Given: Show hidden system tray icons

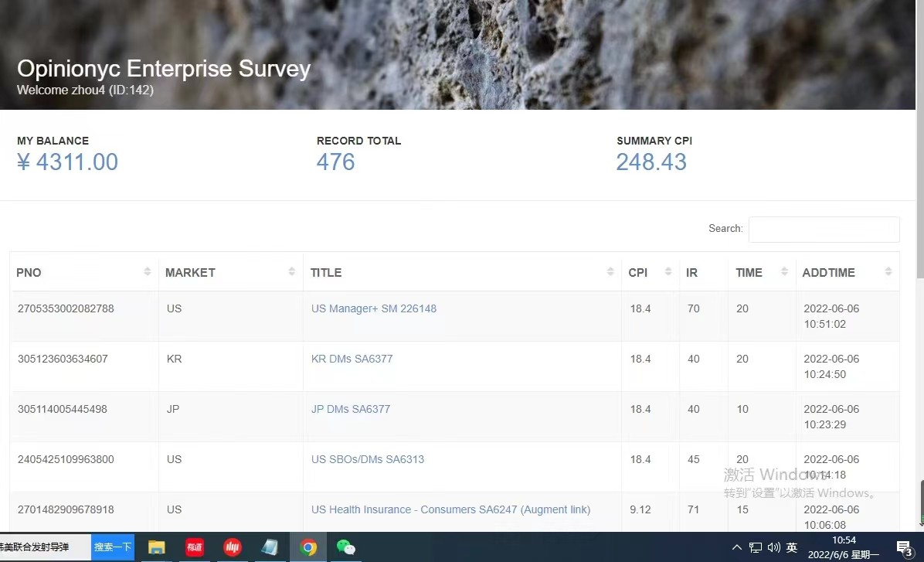Looking at the screenshot, I should [x=736, y=547].
